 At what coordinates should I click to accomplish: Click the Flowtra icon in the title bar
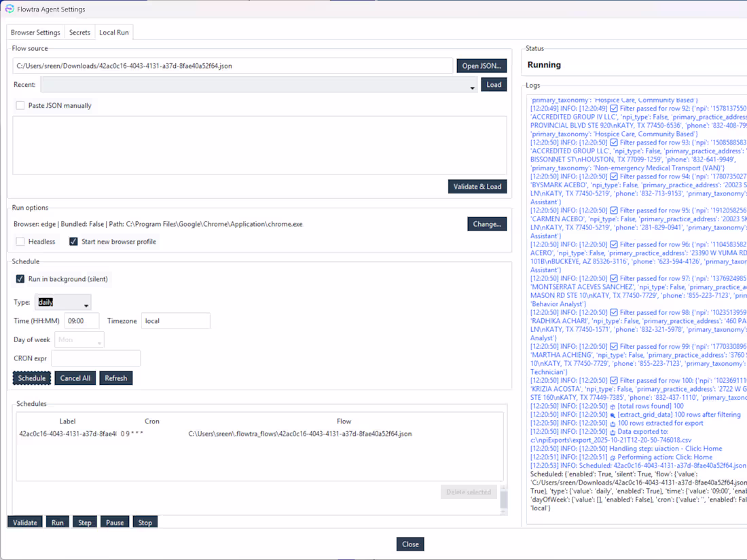click(10, 9)
